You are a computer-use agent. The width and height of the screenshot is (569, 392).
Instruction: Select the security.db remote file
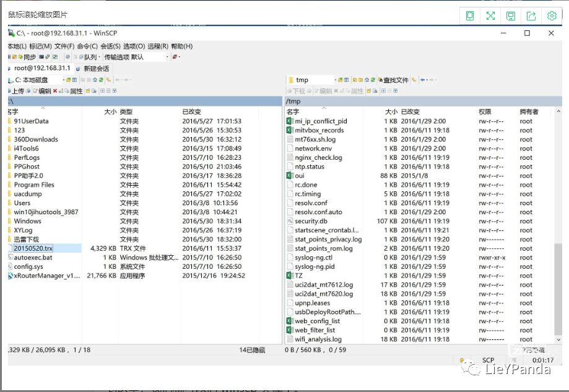click(x=311, y=221)
